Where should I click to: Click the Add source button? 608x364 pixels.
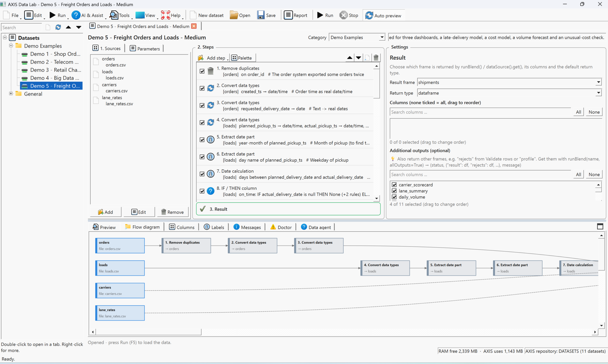[105, 212]
